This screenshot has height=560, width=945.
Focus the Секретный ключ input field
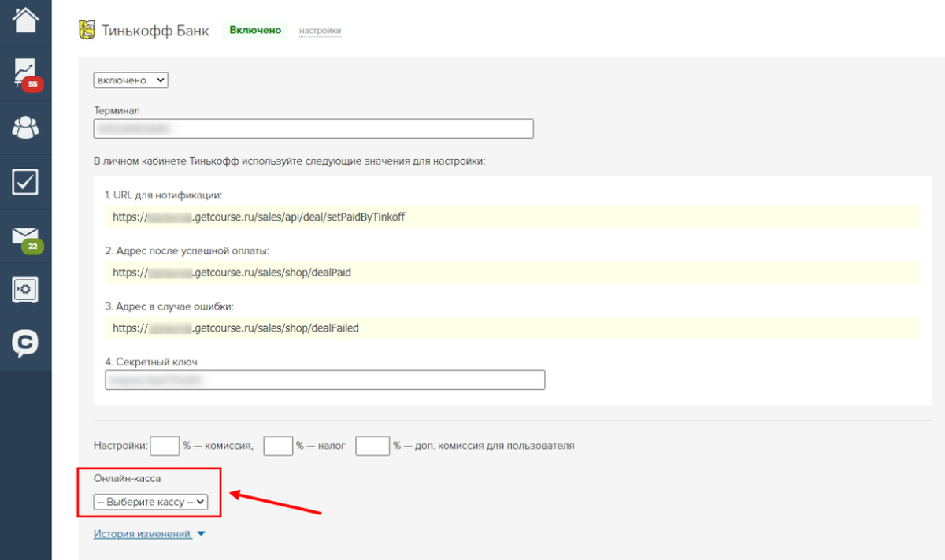tap(324, 380)
